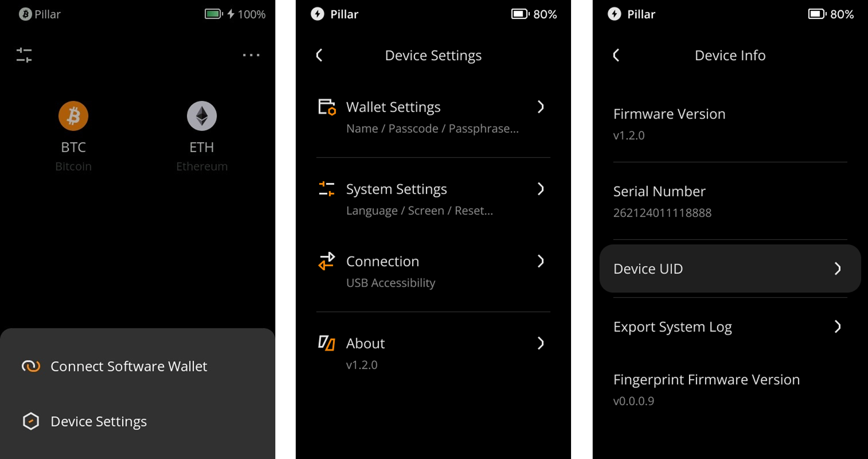
Task: Expand Wallet Settings chevron arrow
Action: [540, 107]
